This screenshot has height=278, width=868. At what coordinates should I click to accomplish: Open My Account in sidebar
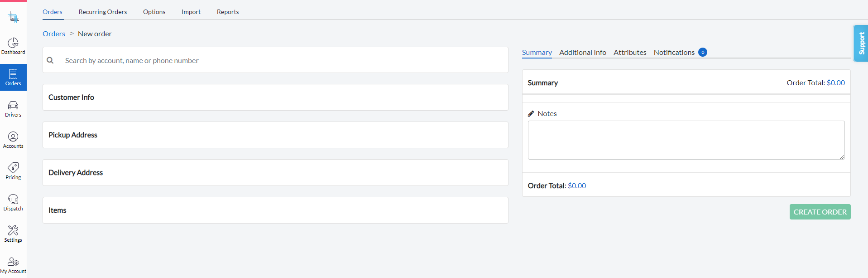(x=13, y=265)
